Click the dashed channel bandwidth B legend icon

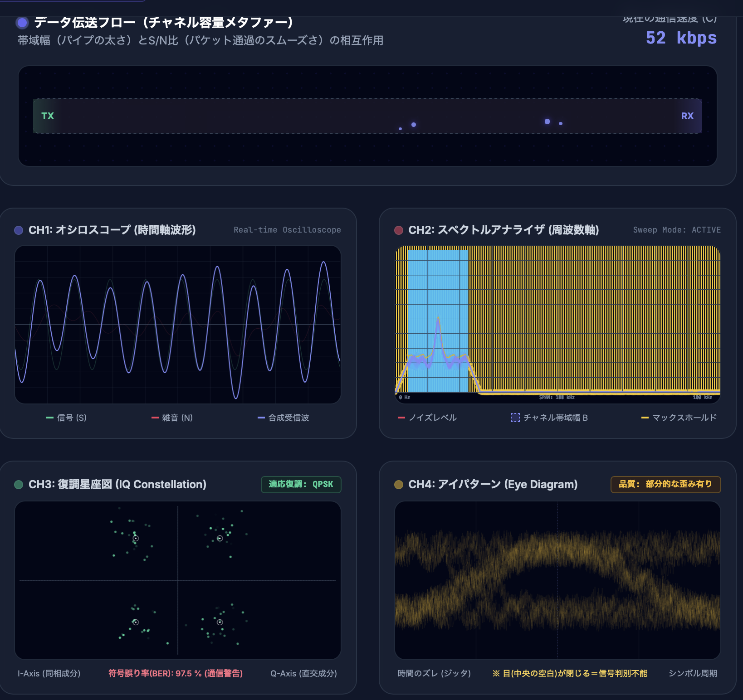pos(515,418)
